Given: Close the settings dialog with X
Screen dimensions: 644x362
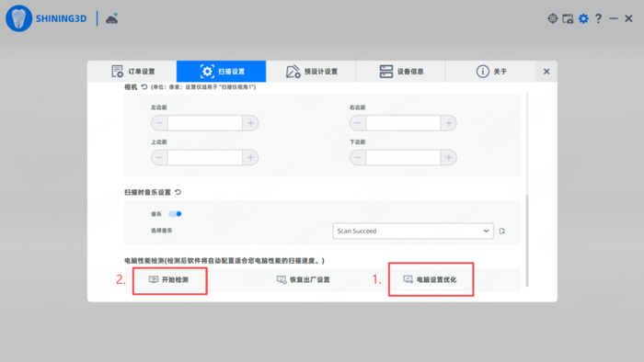Looking at the screenshot, I should (546, 72).
